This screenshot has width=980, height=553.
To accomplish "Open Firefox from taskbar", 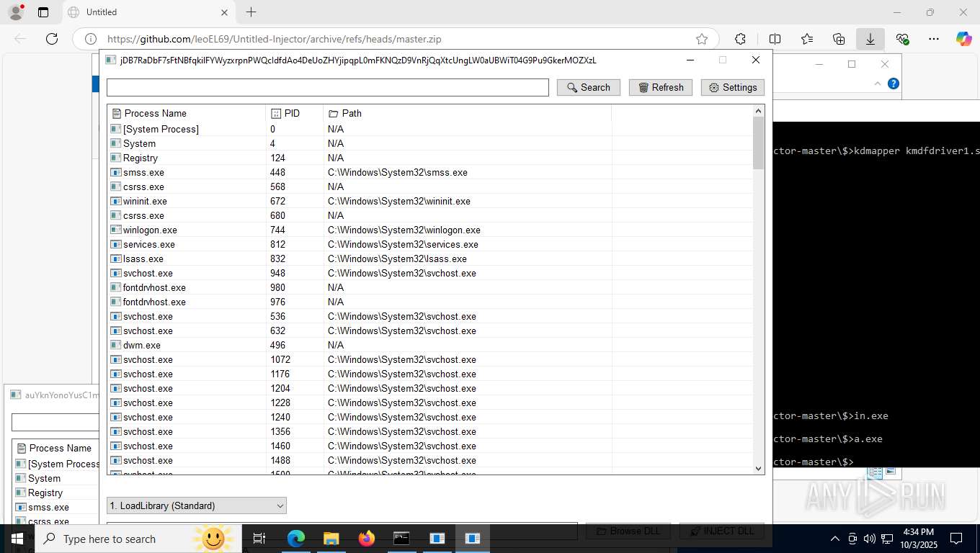I will [x=367, y=539].
